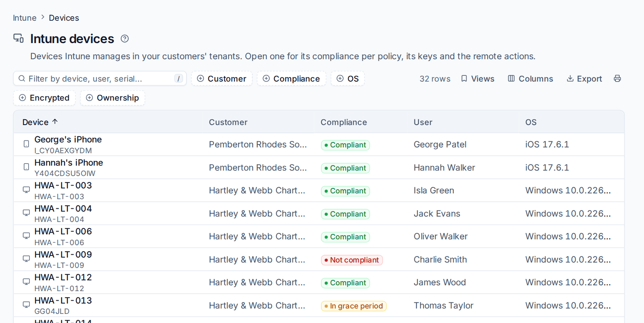This screenshot has width=644, height=323.
Task: Click the devices icon beside the page title
Action: (19, 39)
